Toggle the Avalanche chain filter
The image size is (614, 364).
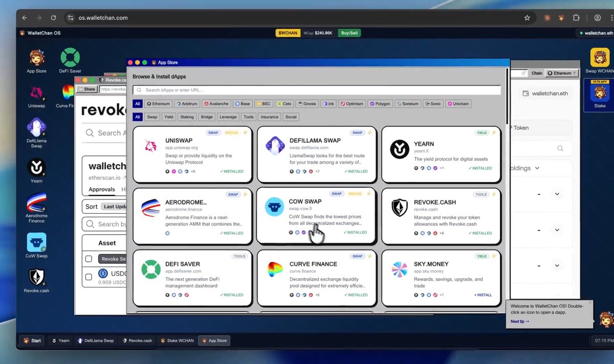pos(217,104)
